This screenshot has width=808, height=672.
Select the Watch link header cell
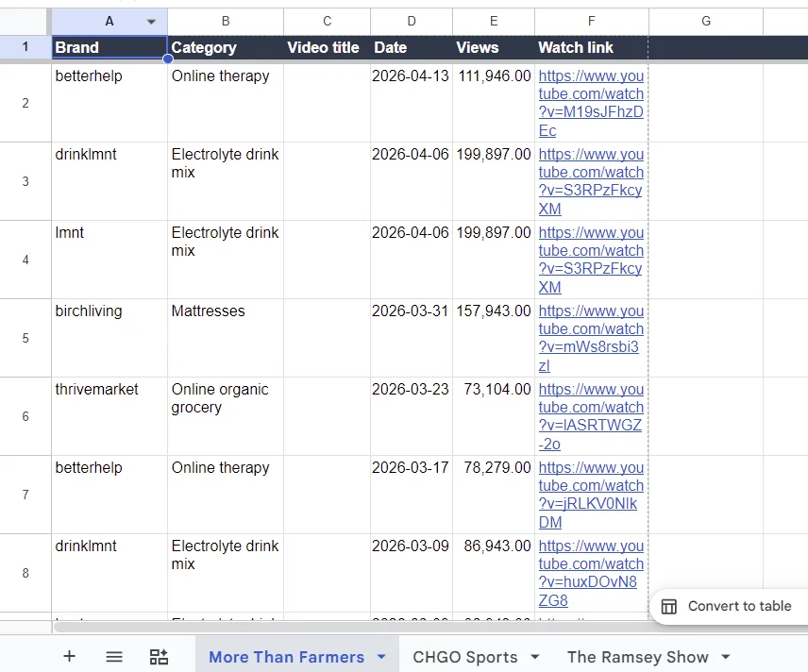click(x=592, y=47)
